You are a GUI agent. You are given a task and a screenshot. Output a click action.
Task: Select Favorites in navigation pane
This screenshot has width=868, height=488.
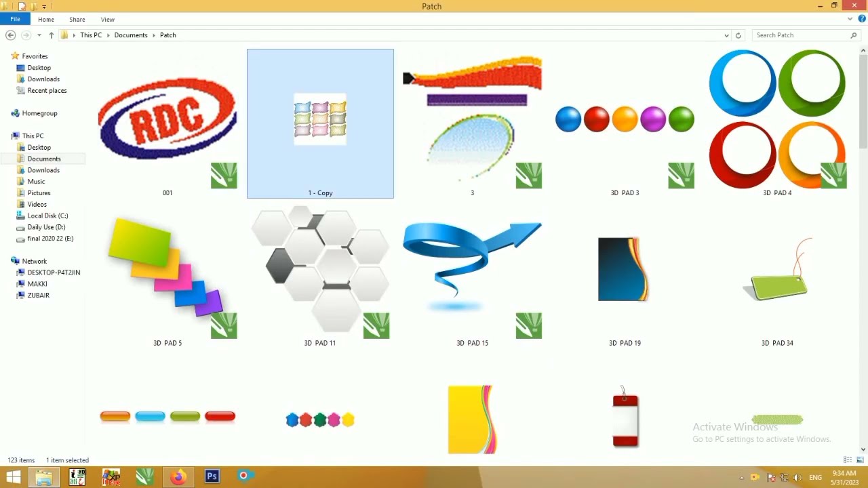pos(35,56)
